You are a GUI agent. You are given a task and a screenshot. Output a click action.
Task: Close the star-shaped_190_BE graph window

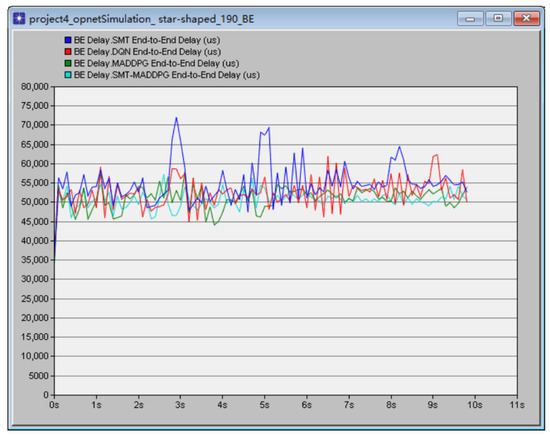(x=526, y=18)
